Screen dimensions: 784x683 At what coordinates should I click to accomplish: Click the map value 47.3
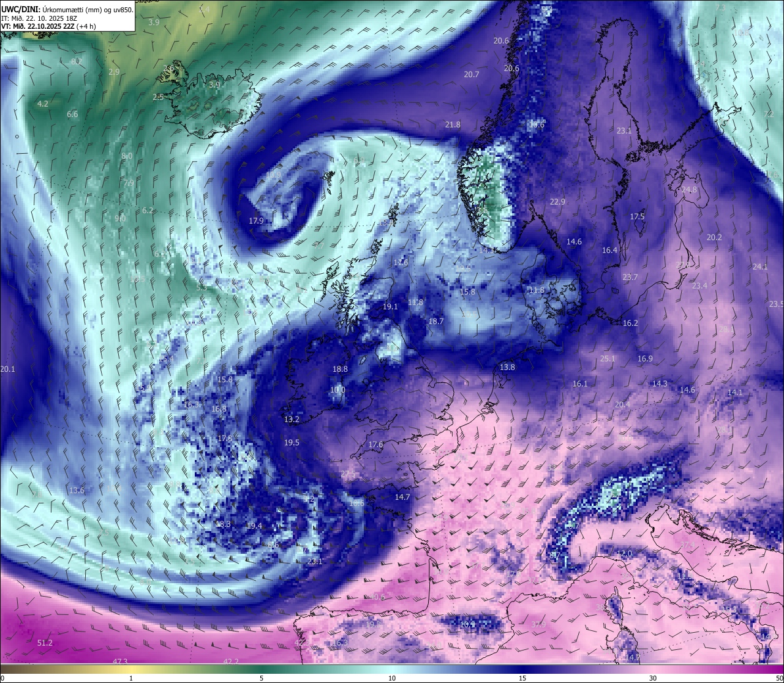(x=120, y=661)
